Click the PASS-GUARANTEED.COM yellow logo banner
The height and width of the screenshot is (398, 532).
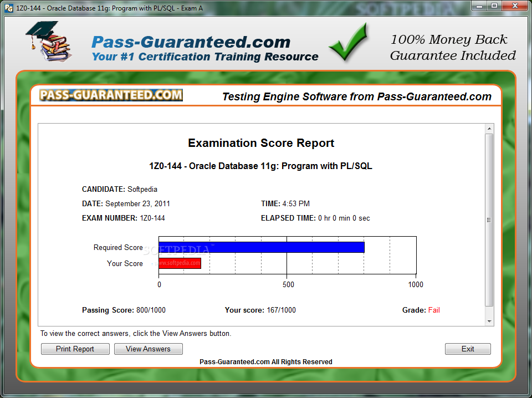click(x=111, y=95)
